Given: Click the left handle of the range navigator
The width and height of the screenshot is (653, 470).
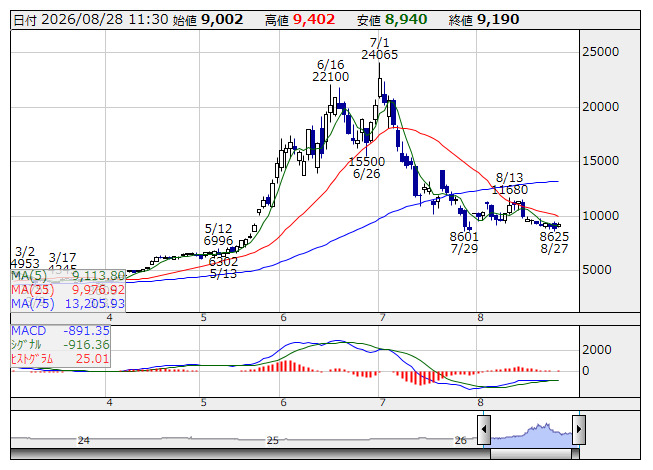Looking at the screenshot, I should 484,429.
